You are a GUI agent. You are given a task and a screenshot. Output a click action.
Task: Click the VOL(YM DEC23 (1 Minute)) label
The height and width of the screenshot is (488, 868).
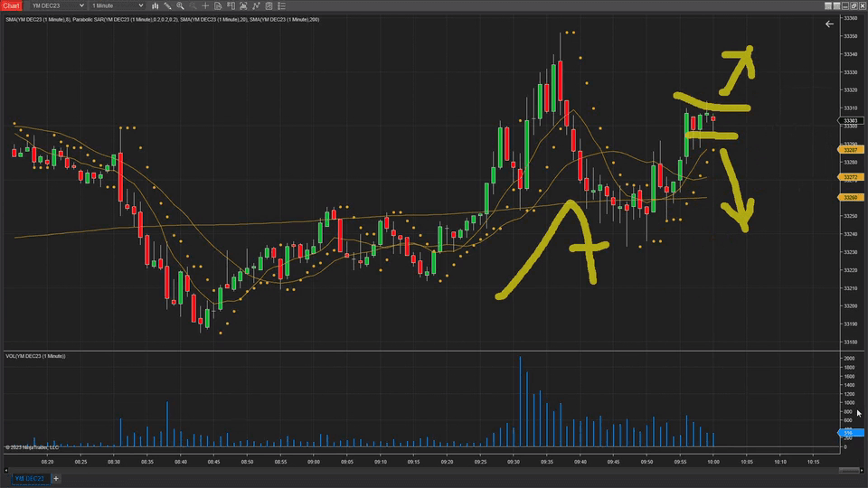coord(35,356)
